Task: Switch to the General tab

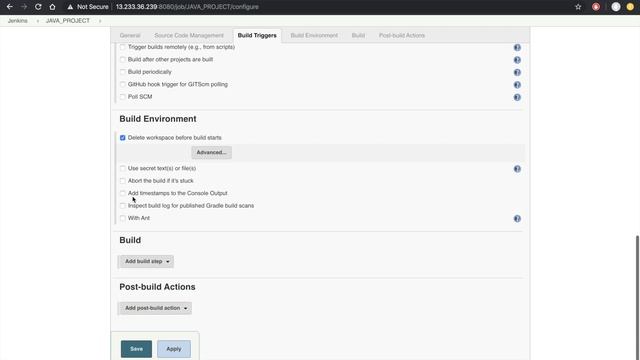Action: coord(130,36)
